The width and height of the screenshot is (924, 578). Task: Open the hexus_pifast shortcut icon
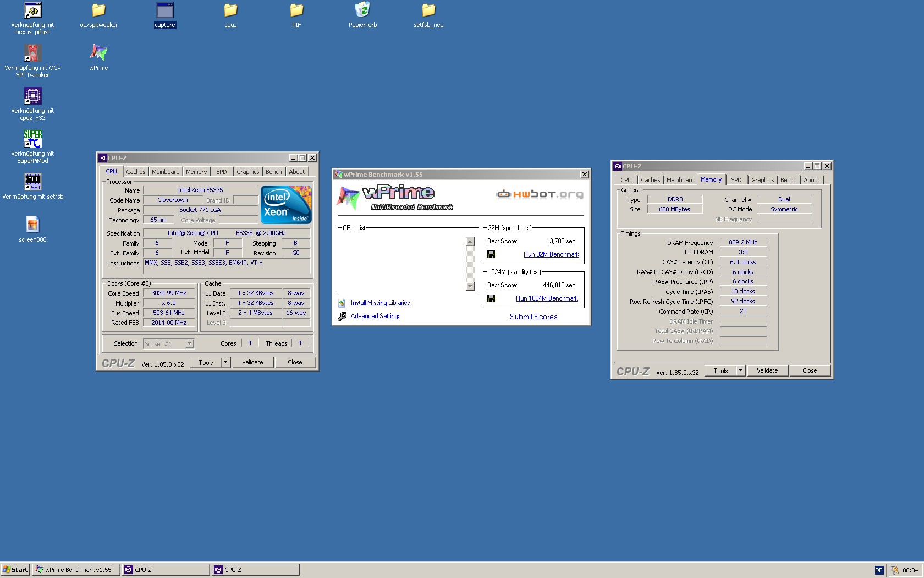(32, 10)
